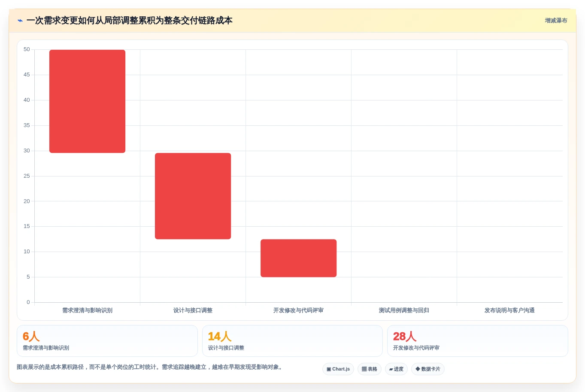The height and width of the screenshot is (392, 585).
Task: Click the 进度 tag chip
Action: 396,369
